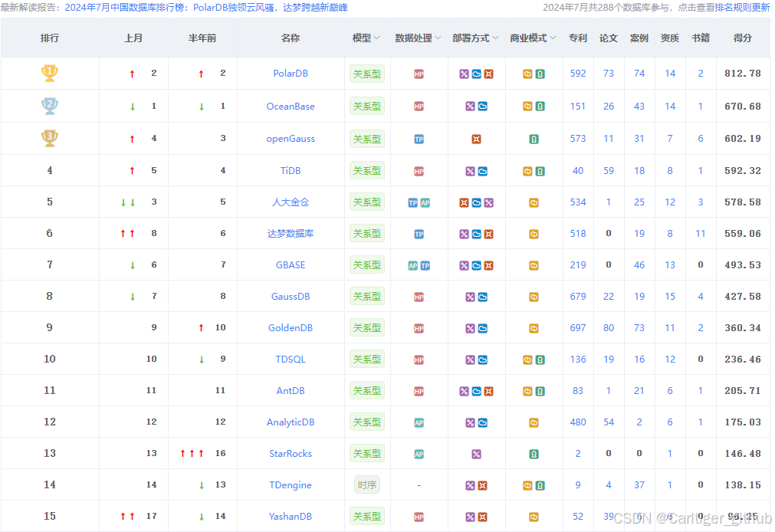This screenshot has height=532, width=775.
Task: Open the GoldenDB database link
Action: point(291,328)
